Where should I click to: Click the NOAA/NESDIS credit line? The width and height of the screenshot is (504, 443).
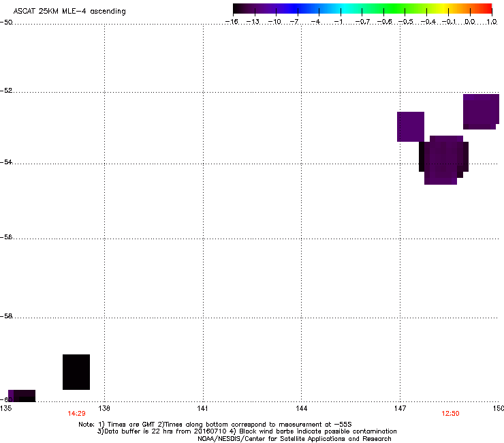coord(294,439)
